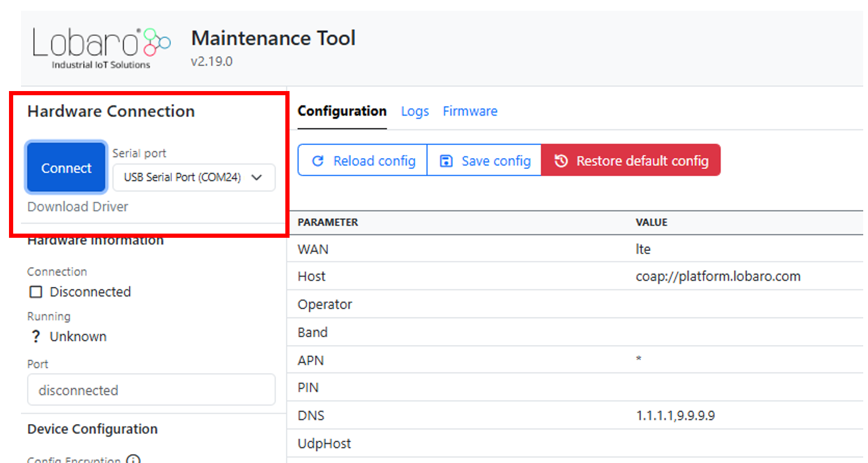Image resolution: width=868 pixels, height=463 pixels.
Task: Select the Host parameter row
Action: [577, 276]
